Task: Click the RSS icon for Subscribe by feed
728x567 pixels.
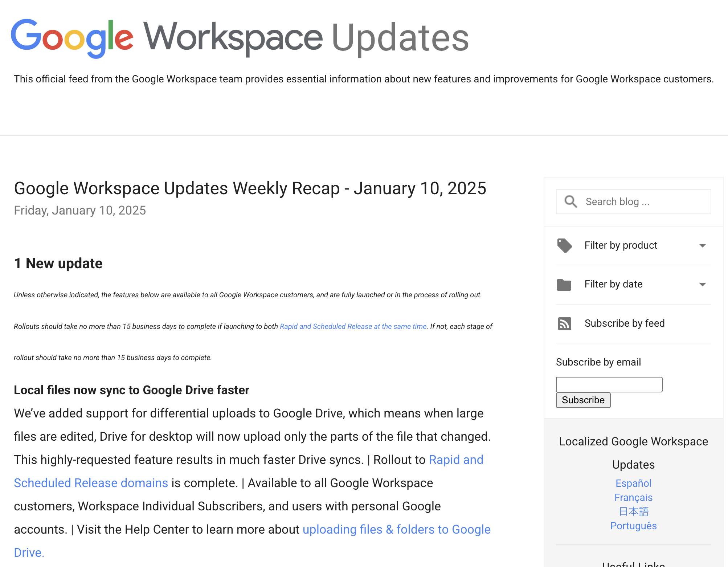Action: (x=565, y=324)
